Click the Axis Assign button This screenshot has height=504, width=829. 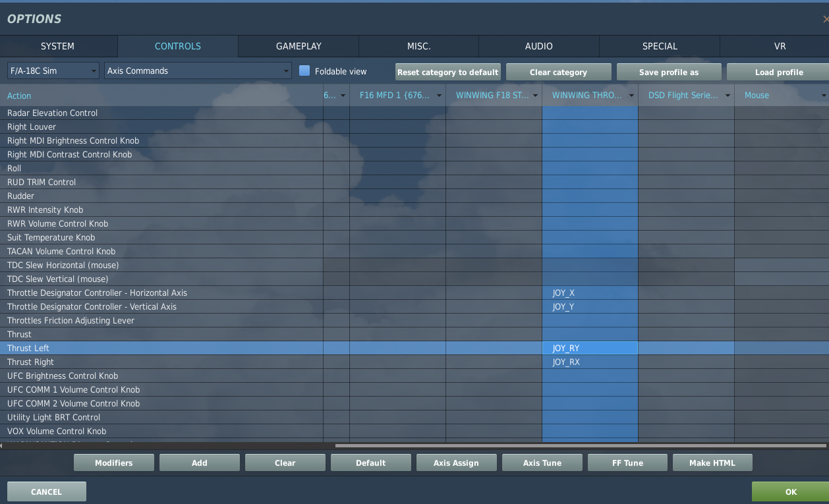(x=457, y=462)
